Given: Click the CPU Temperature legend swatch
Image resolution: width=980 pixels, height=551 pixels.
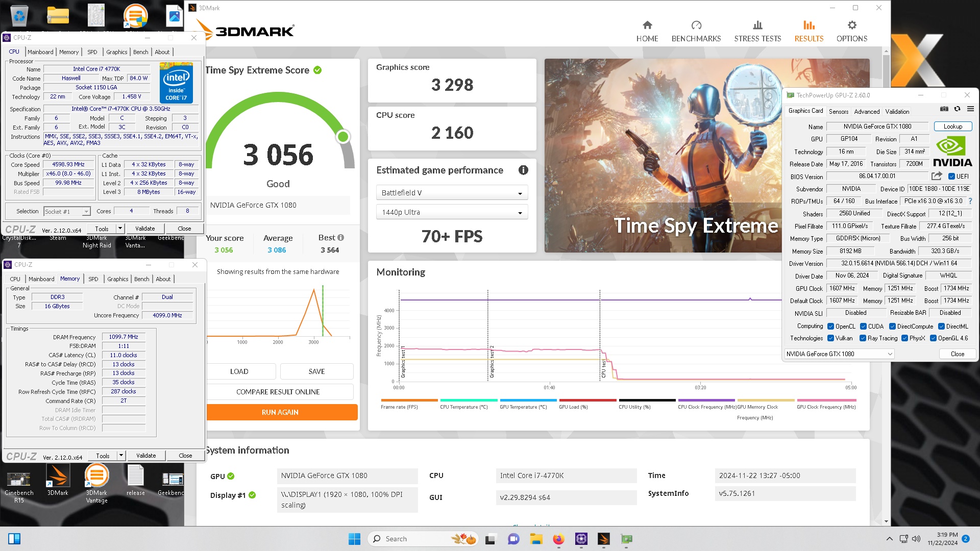Looking at the screenshot, I should (x=469, y=400).
